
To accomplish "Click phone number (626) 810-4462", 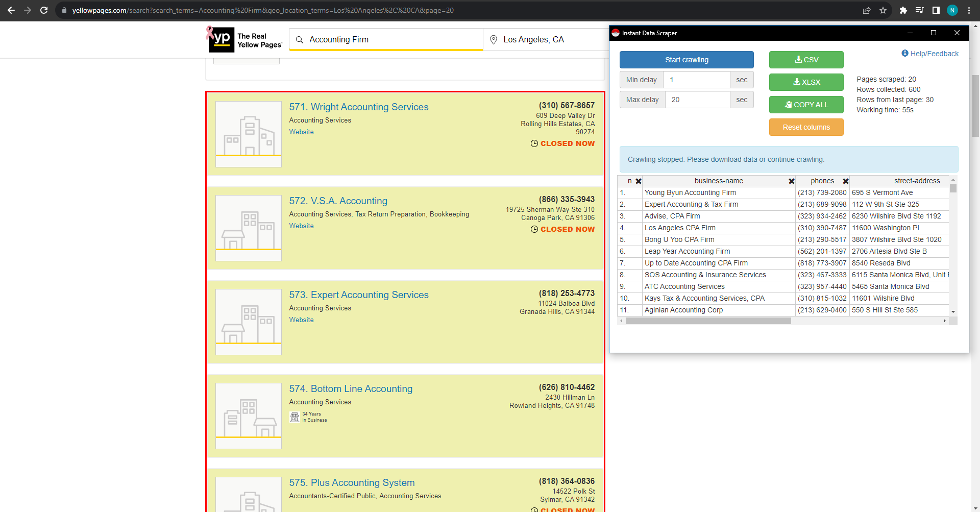I will click(x=567, y=387).
